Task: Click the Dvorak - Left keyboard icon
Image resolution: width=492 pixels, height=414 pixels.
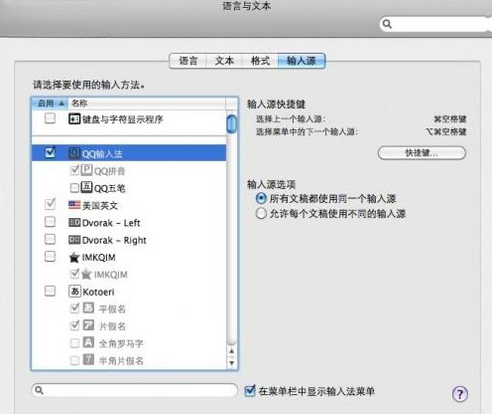Action: [x=74, y=222]
